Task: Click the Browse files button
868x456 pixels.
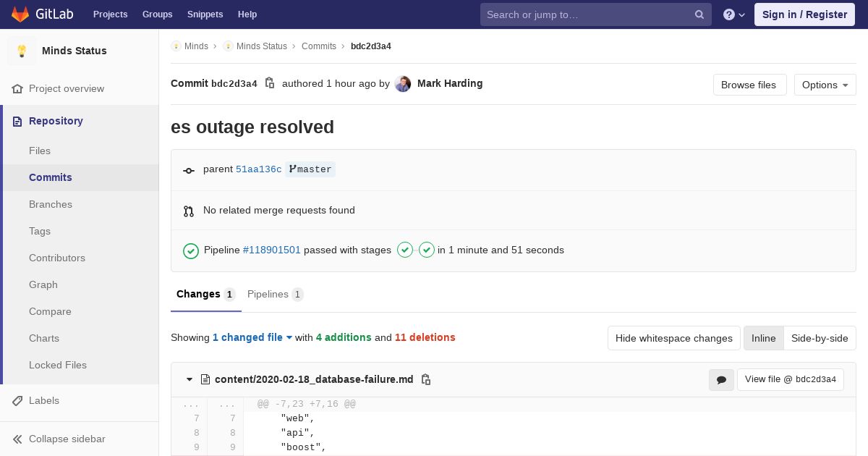Action: click(749, 85)
